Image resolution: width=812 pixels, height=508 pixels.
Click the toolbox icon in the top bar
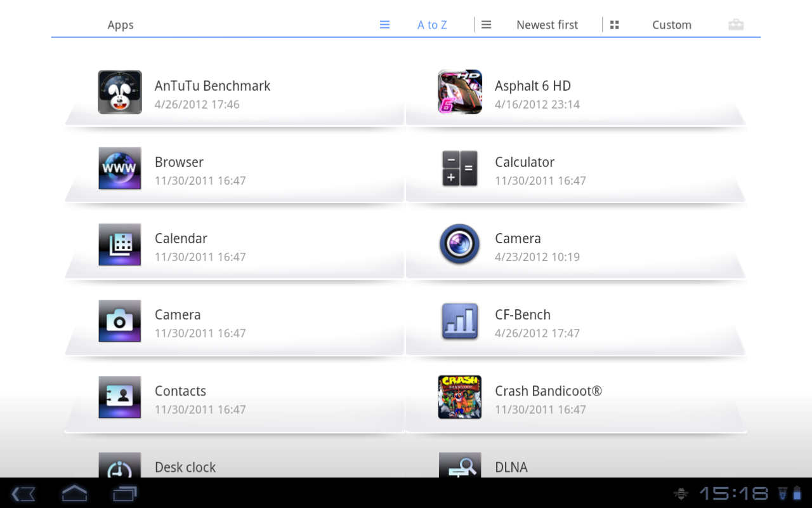pos(736,24)
